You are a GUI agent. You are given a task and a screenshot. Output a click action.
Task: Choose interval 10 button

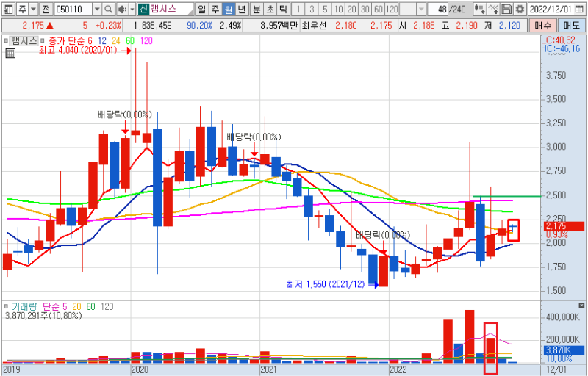point(338,9)
